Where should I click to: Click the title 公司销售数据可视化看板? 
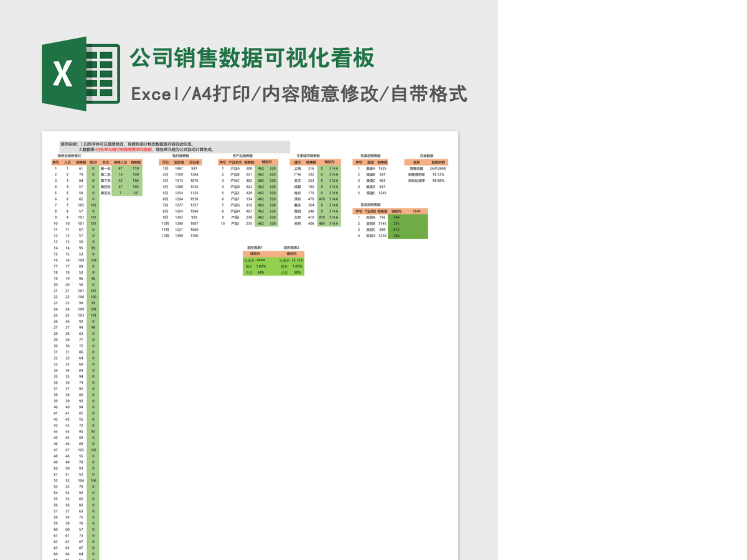tap(252, 58)
